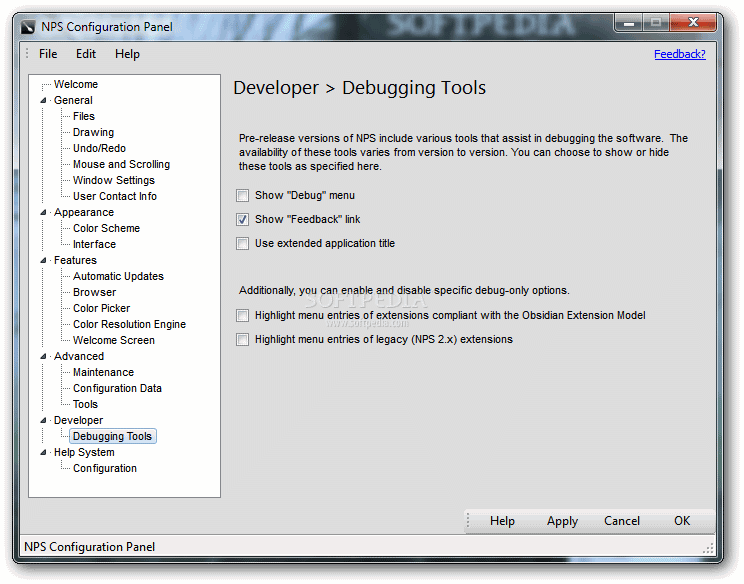This screenshot has height=584, width=744.
Task: Open Color Resolution Engine settings
Action: (x=130, y=324)
